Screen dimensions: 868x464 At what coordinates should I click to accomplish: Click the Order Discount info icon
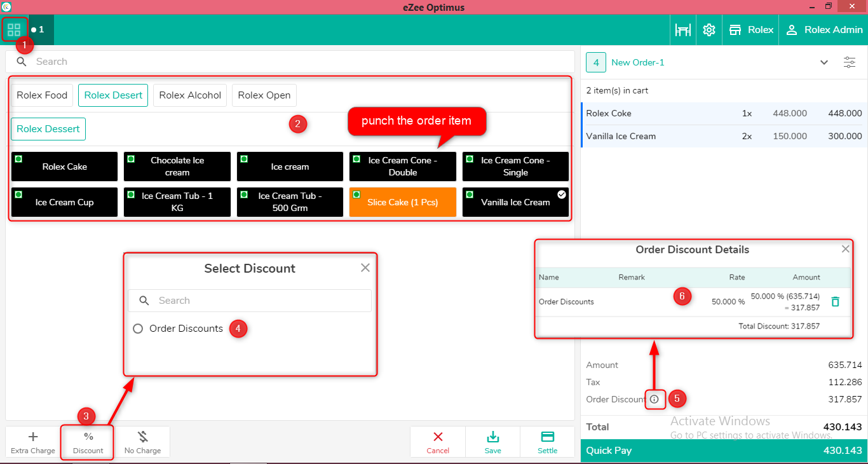(654, 399)
